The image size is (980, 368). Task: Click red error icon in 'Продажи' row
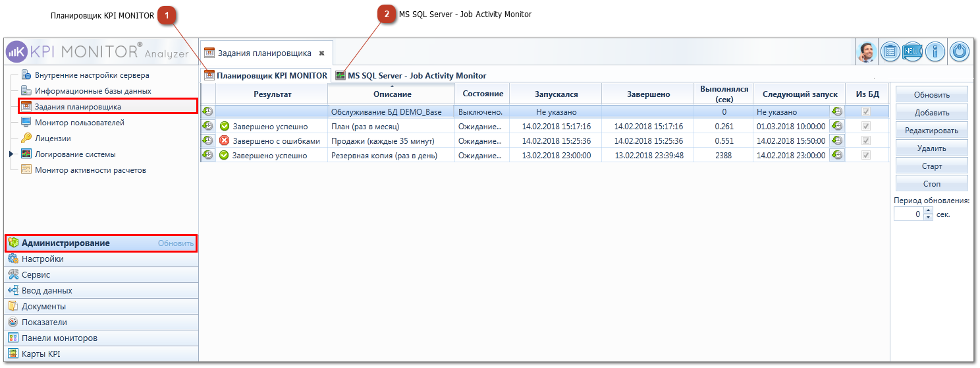[x=225, y=140]
